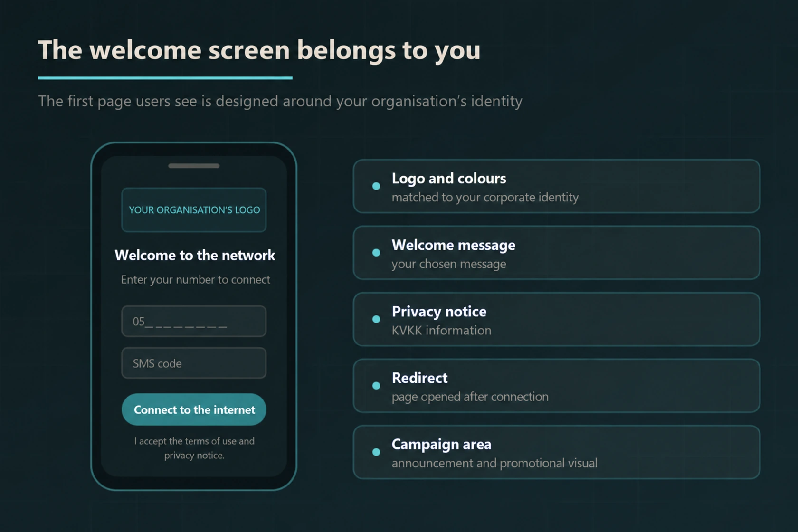Viewport: 798px width, 532px height.
Task: Click the bullet dot beside Logo and colours
Action: [376, 186]
